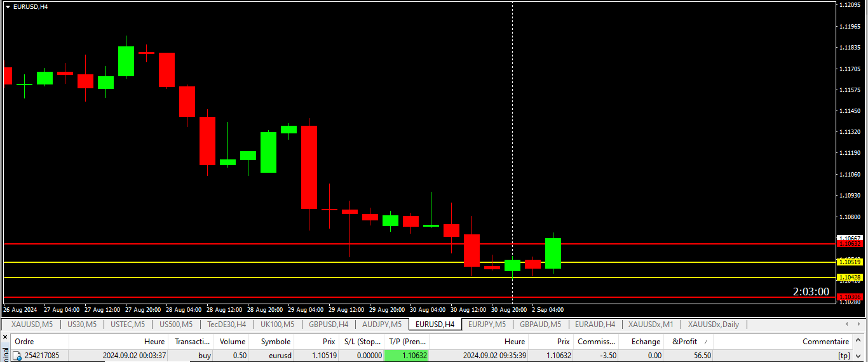Open the TecDE30,H4 chart tab
868x362 pixels.
(x=226, y=325)
